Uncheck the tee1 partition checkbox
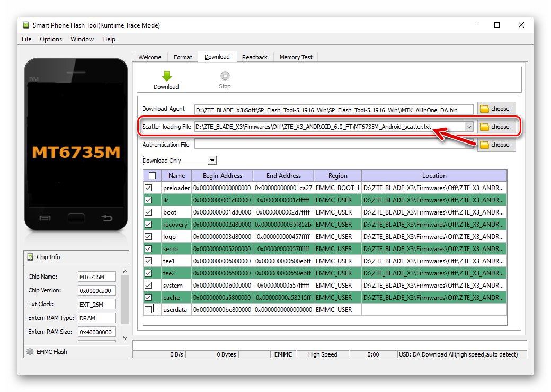The image size is (551, 392). tap(148, 261)
